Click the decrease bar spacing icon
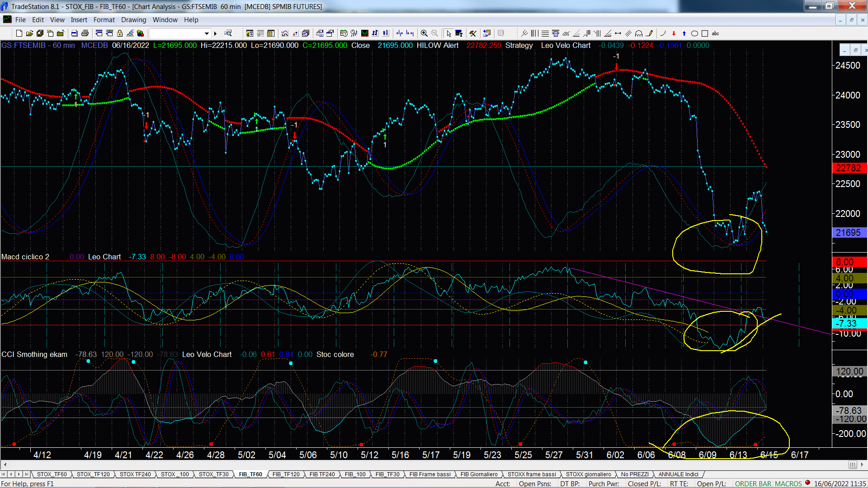 coord(400,33)
